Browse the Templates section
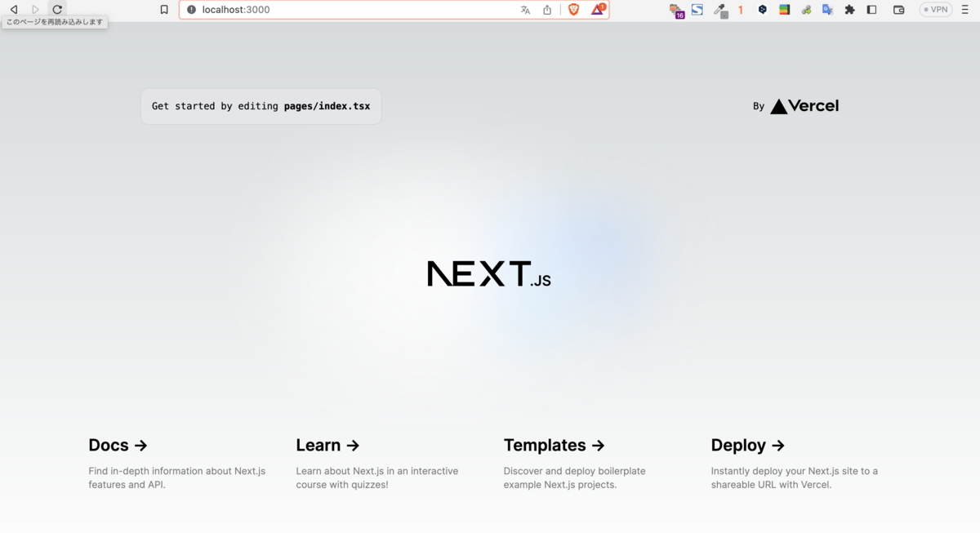Viewport: 980px width, 533px height. [555, 445]
